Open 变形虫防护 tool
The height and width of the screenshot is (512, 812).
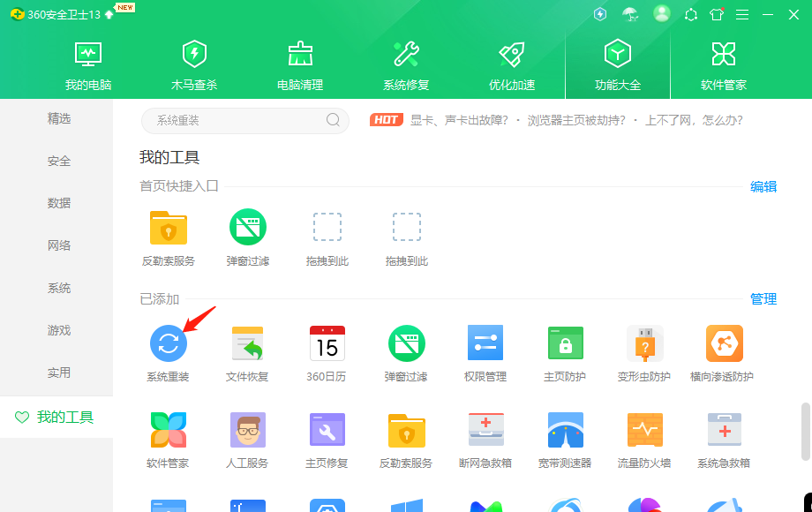[x=644, y=343]
